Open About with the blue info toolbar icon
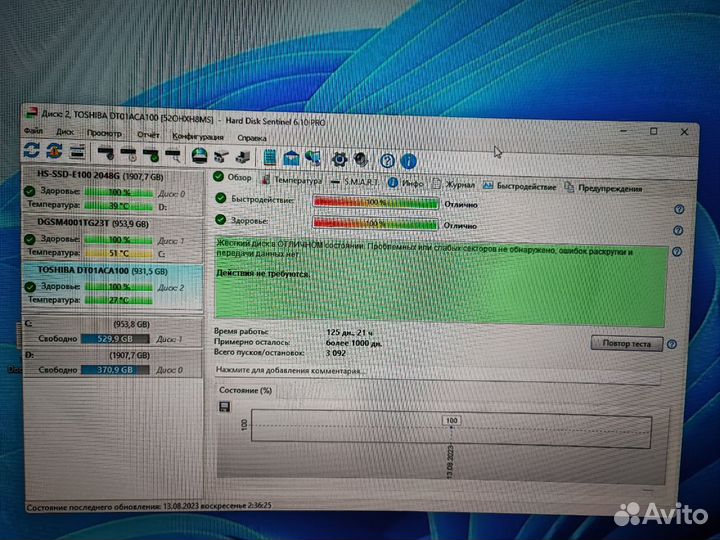Image resolution: width=720 pixels, height=540 pixels. click(x=409, y=161)
